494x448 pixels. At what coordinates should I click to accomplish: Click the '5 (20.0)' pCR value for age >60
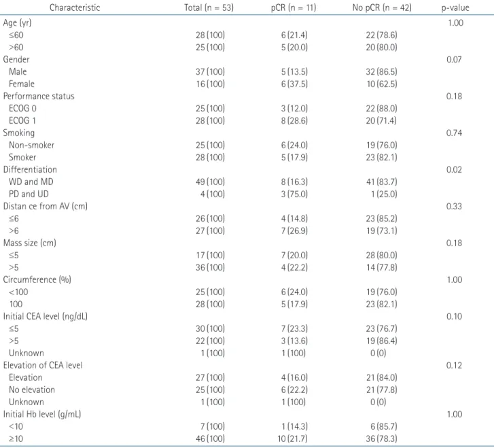pyautogui.click(x=294, y=48)
